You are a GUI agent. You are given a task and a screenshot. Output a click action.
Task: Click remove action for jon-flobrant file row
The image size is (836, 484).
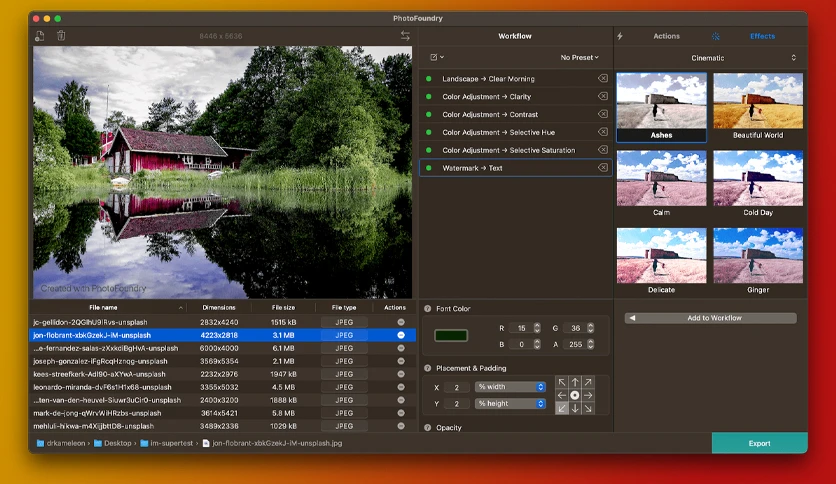click(x=401, y=335)
